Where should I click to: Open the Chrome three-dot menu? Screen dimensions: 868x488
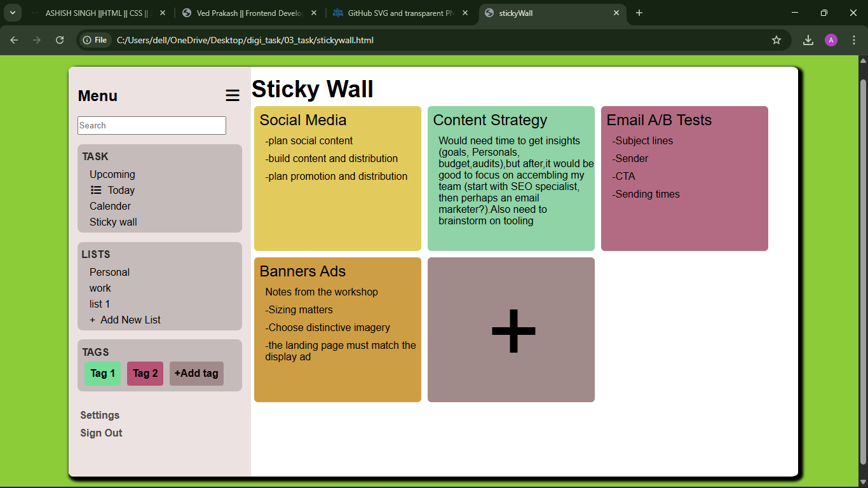point(853,40)
